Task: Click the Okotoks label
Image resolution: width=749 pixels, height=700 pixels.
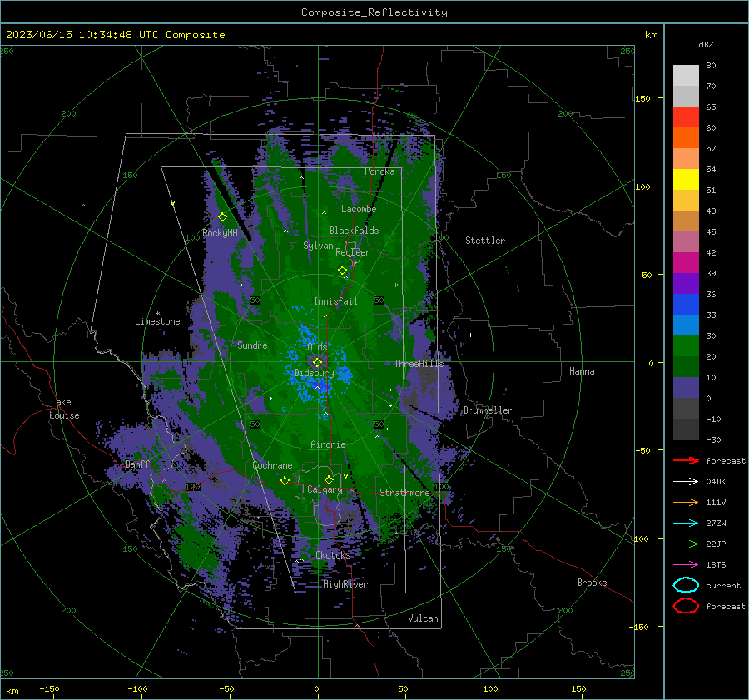Action: tap(333, 555)
